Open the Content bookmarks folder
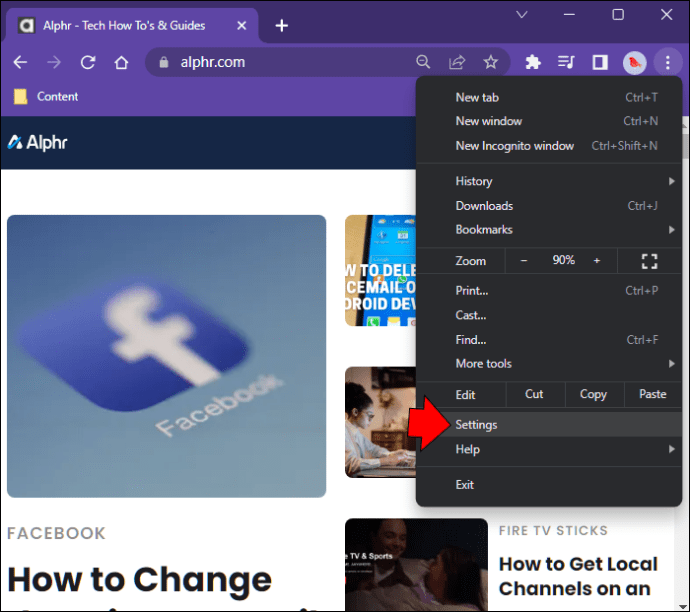The height and width of the screenshot is (612, 690). [x=46, y=96]
